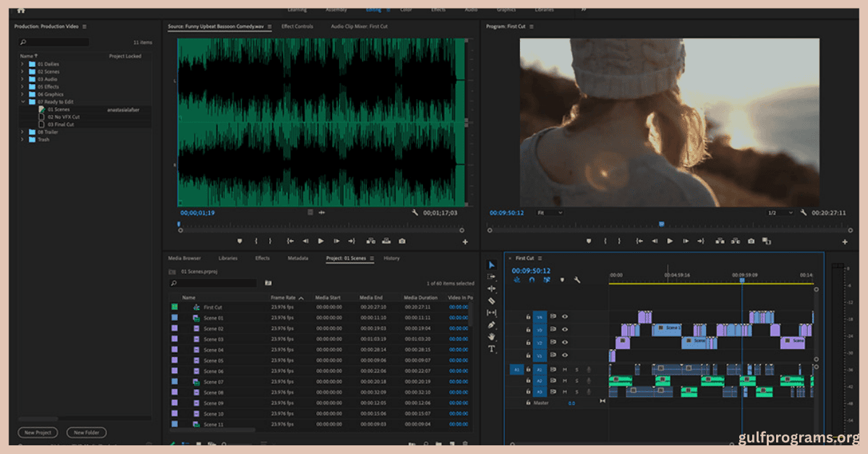This screenshot has height=454, width=868.
Task: Open the Media Browser tab
Action: pos(184,258)
